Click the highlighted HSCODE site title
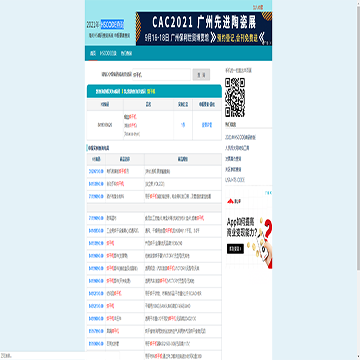 112,24
